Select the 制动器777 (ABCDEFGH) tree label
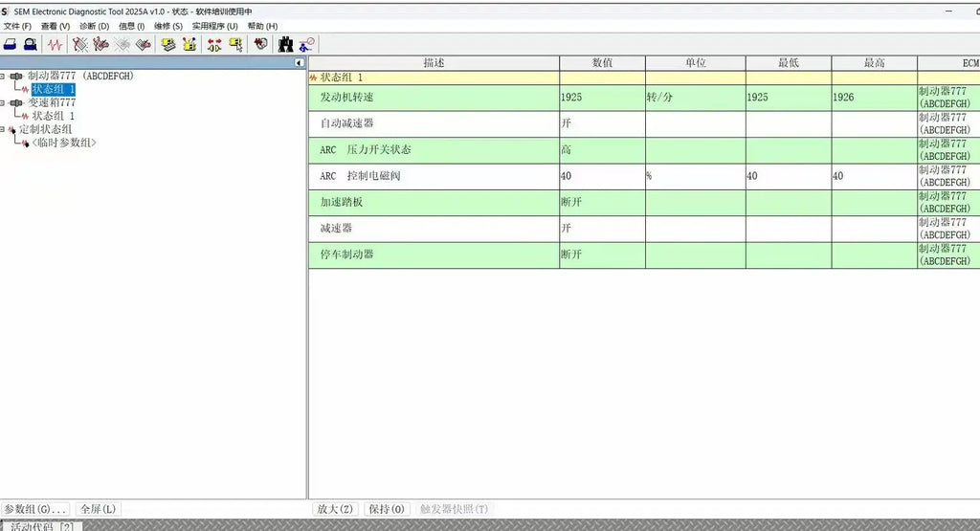This screenshot has width=980, height=531. [x=80, y=77]
